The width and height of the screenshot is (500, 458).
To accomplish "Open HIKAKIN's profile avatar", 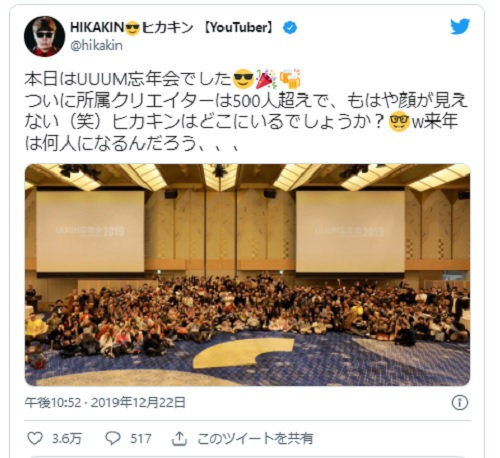I will pos(44,36).
